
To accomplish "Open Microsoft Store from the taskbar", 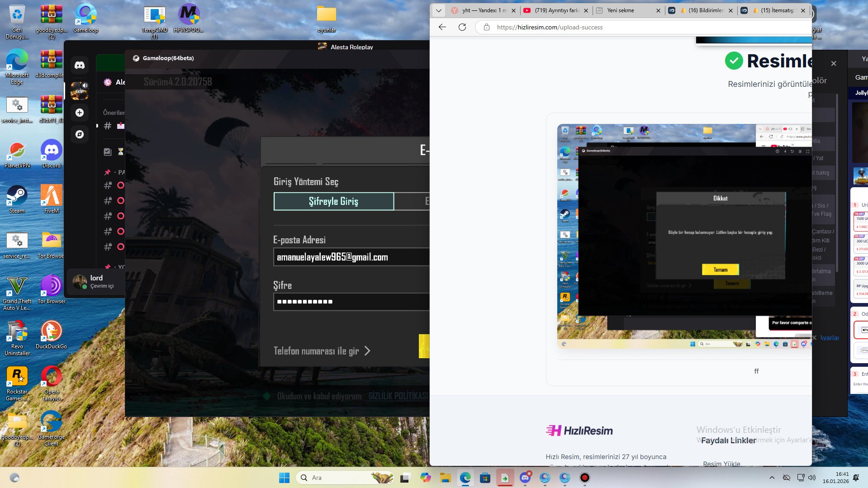I will pos(485,478).
